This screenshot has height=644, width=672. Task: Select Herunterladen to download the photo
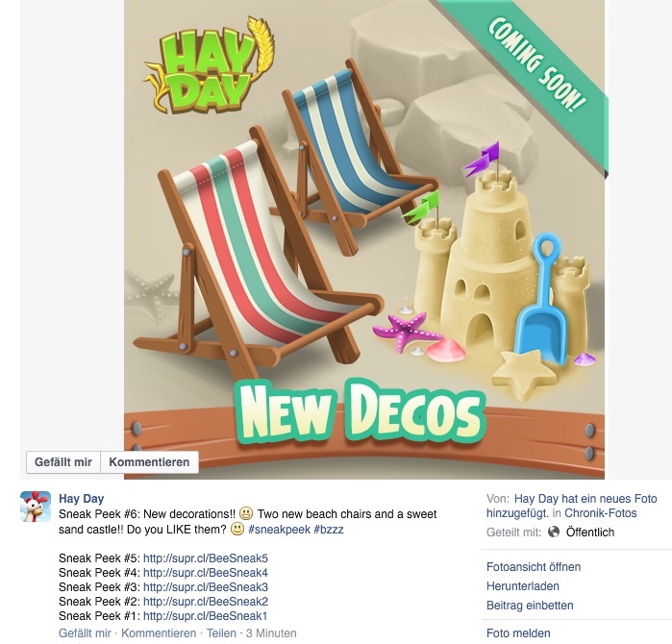pos(522,586)
